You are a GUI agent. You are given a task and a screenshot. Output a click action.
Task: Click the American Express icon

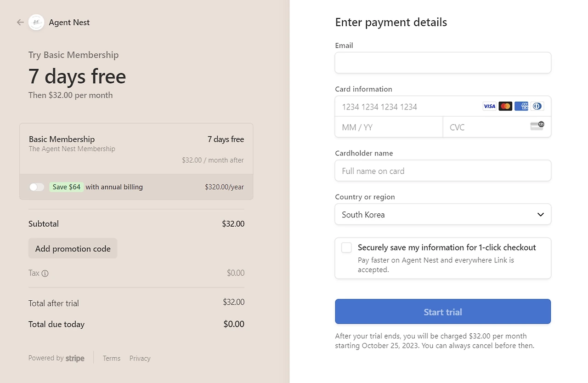(521, 106)
